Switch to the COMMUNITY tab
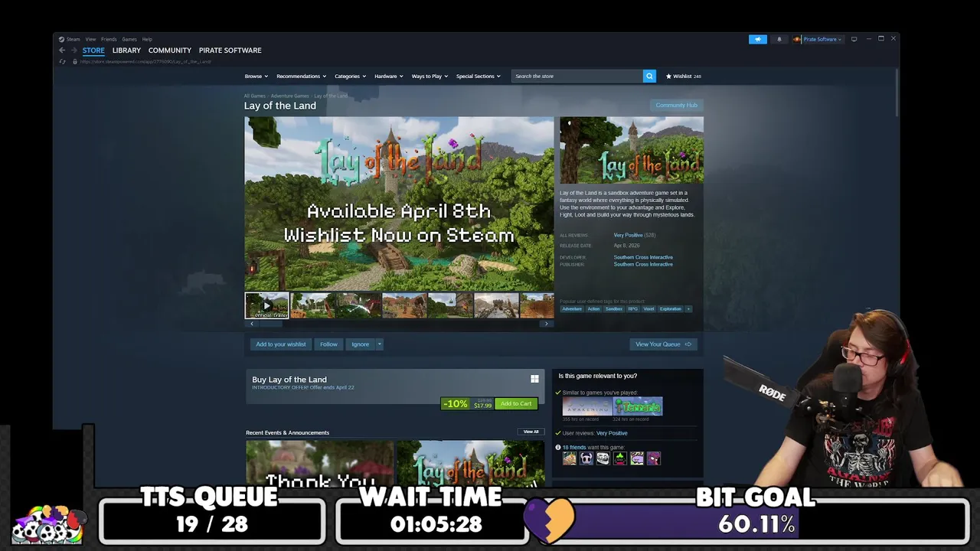This screenshot has height=551, width=980. 170,51
